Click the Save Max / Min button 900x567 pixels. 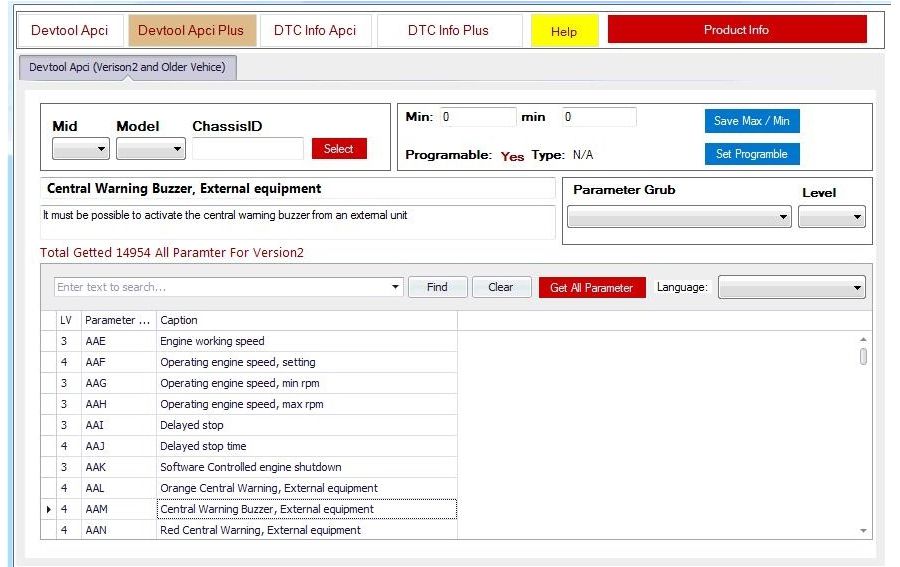point(751,121)
